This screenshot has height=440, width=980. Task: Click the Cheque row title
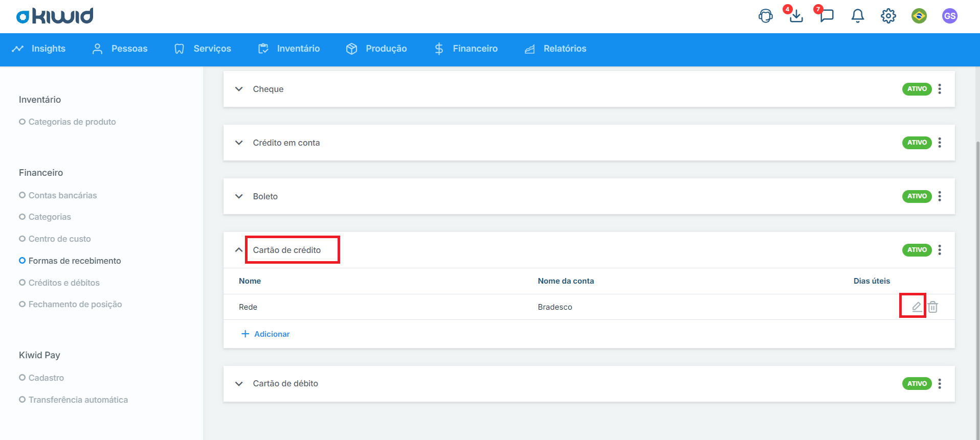click(268, 89)
